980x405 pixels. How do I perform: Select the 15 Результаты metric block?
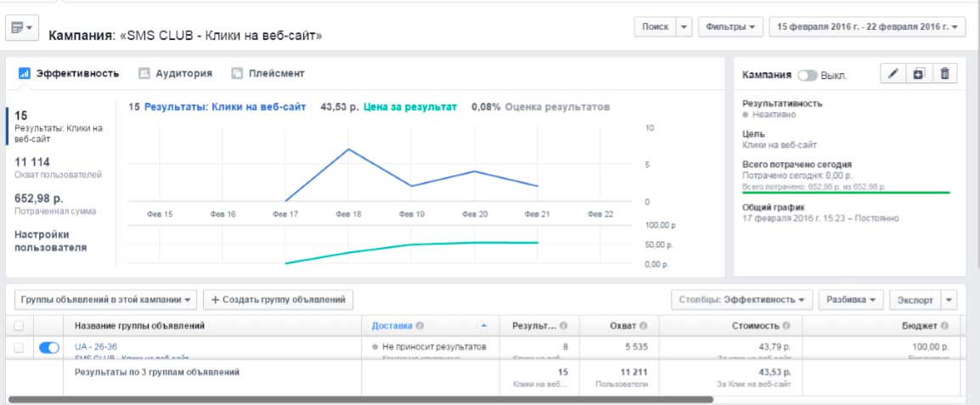pyautogui.click(x=59, y=127)
